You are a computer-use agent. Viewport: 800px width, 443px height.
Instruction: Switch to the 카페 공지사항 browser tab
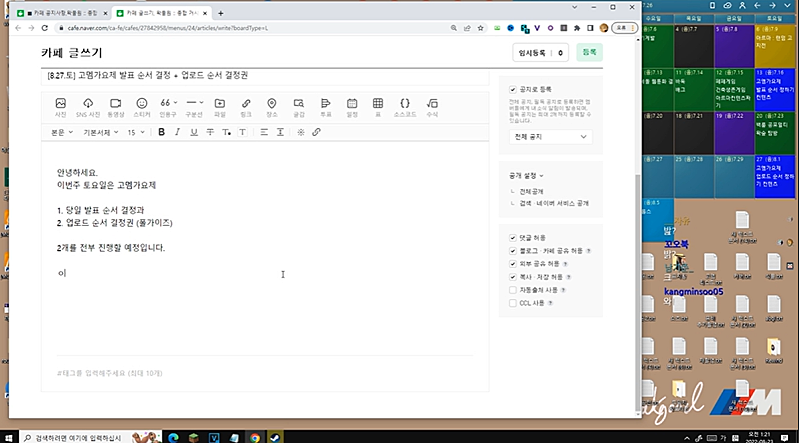[62, 13]
